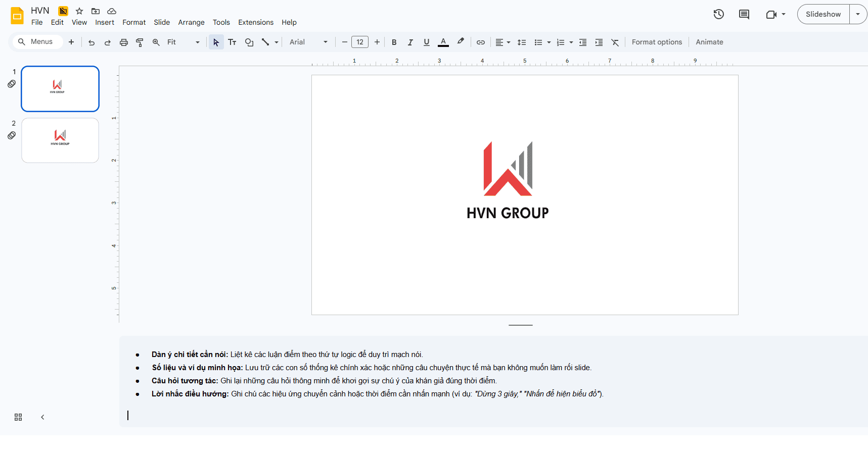This screenshot has height=455, width=868.
Task: Redo the last action
Action: pyautogui.click(x=108, y=42)
